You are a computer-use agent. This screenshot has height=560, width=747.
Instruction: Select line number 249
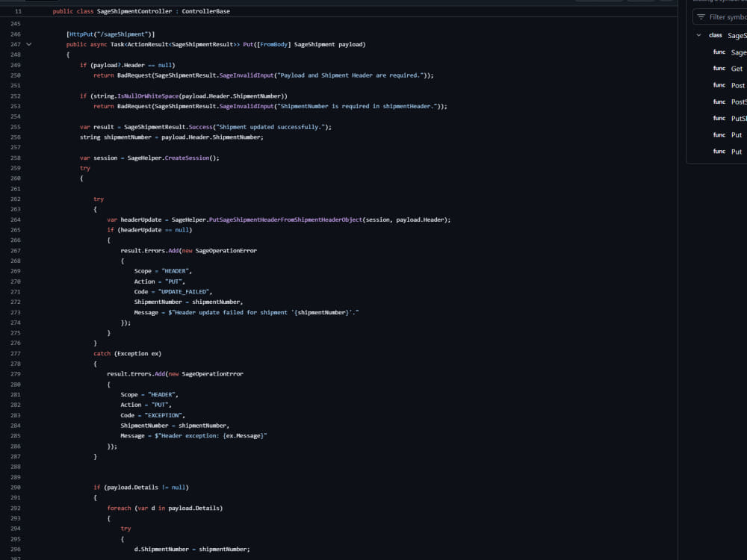16,65
